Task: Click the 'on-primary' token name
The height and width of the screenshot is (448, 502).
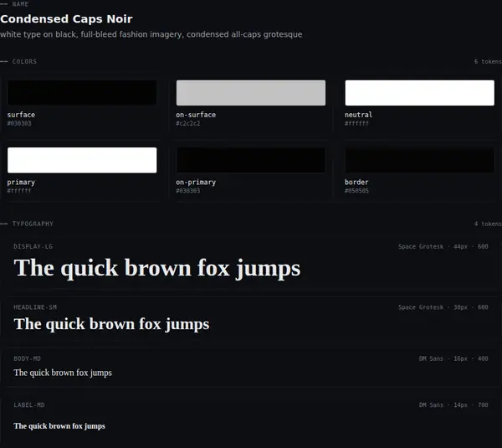Action: pos(196,183)
